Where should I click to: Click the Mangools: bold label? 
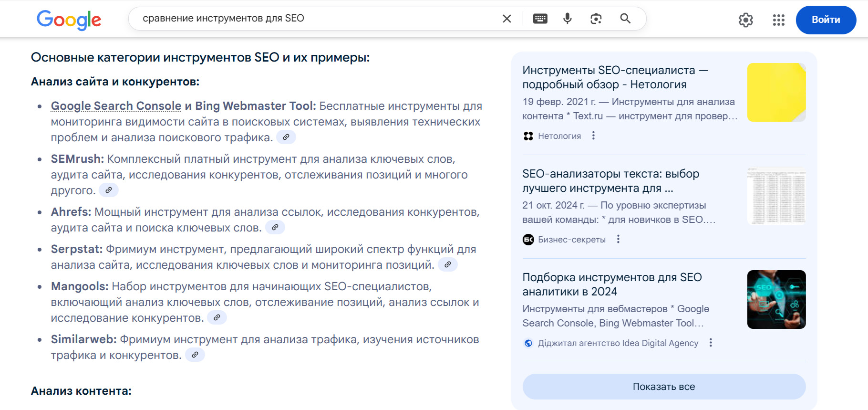tap(80, 286)
